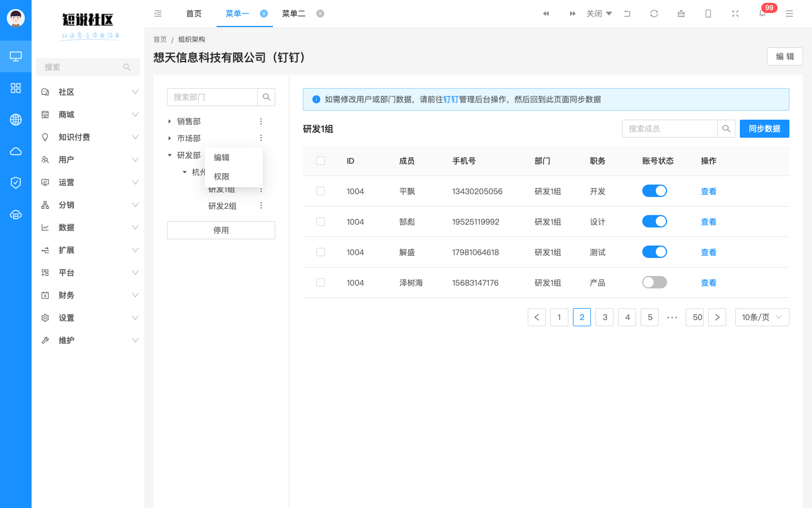Image resolution: width=812 pixels, height=508 pixels.
Task: Click the member search magnifier icon
Action: [x=726, y=129]
